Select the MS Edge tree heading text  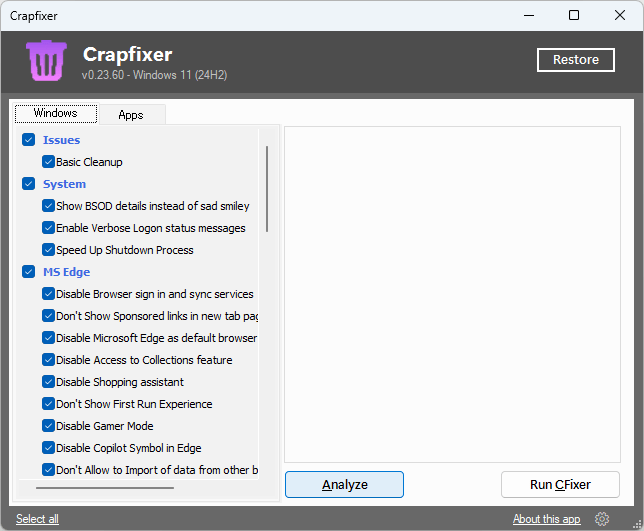coord(67,272)
